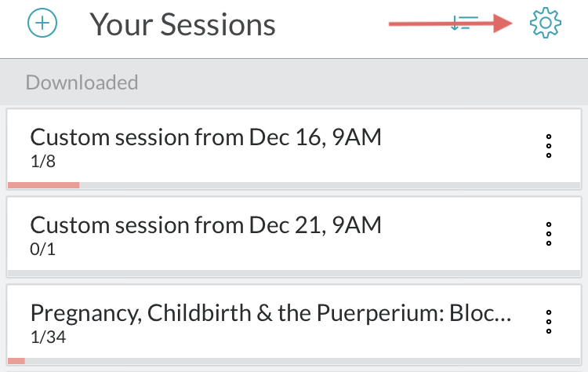588x372 pixels.
Task: Open the sort sessions icon
Action: point(464,23)
